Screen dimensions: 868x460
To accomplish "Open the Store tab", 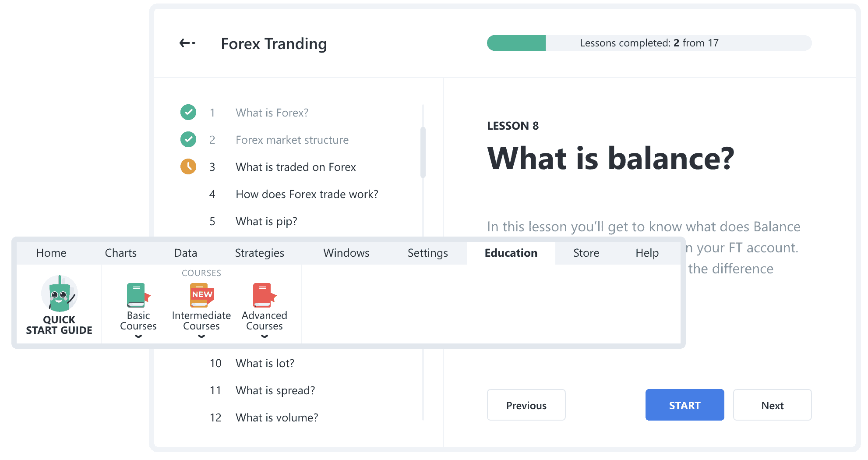I will click(586, 253).
